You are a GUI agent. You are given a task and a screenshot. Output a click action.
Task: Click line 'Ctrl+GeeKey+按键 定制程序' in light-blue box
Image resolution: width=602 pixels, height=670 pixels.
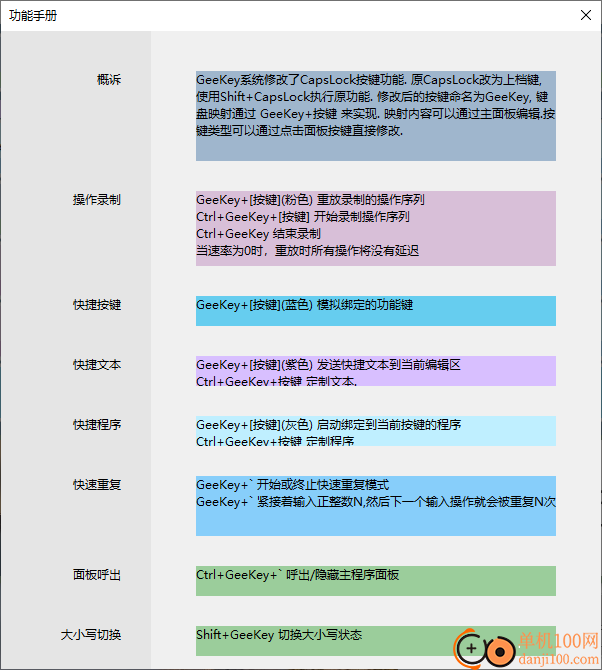point(275,440)
